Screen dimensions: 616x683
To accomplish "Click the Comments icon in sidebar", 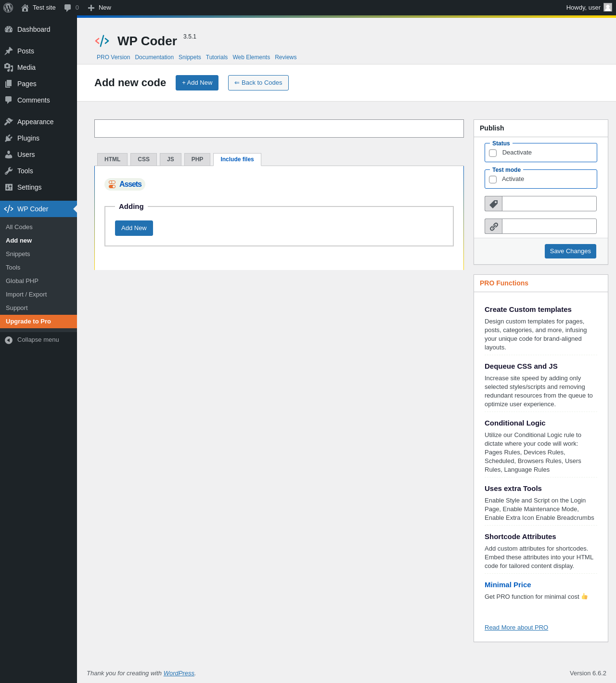I will (9, 100).
